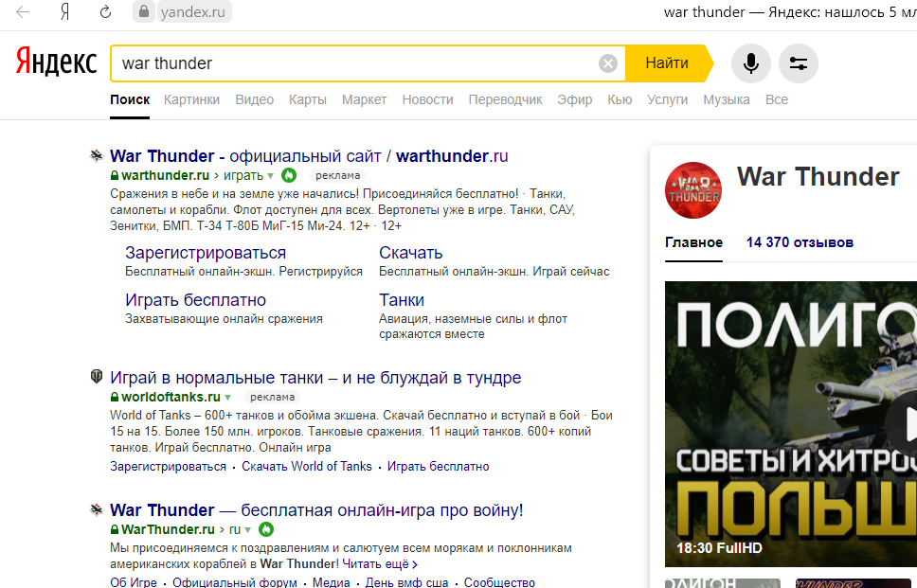Switch to the Видео tab
917x588 pixels.
(255, 100)
